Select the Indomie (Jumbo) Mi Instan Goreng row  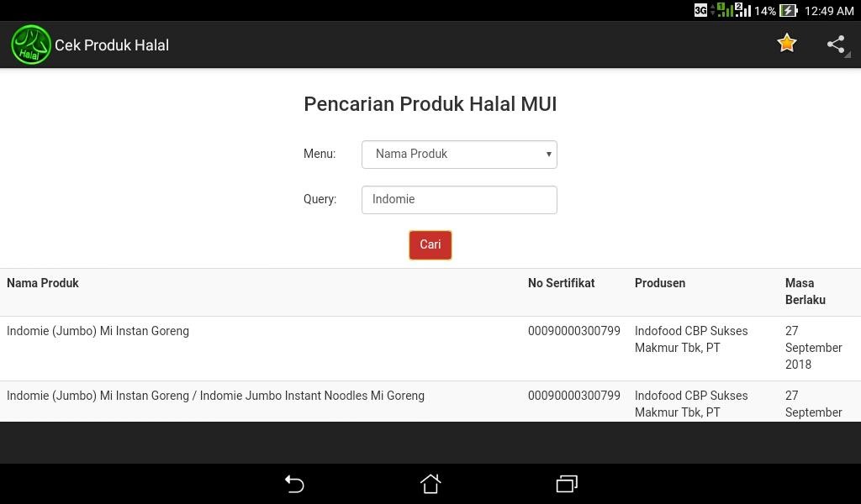pyautogui.click(x=430, y=349)
